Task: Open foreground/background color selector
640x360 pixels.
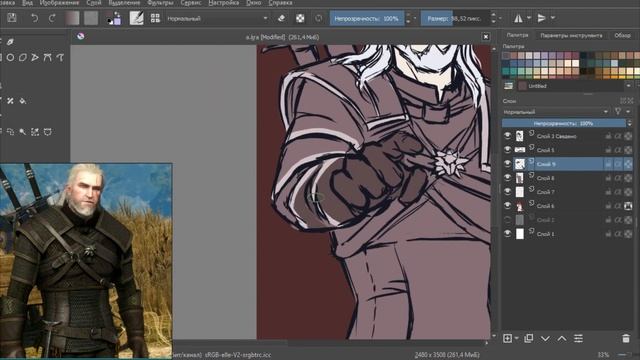Action: [x=114, y=18]
